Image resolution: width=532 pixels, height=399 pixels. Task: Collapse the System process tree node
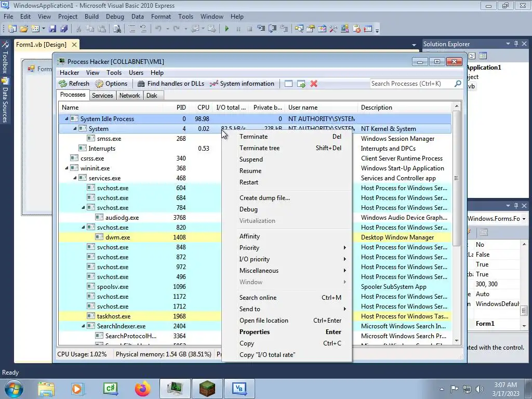(x=75, y=129)
